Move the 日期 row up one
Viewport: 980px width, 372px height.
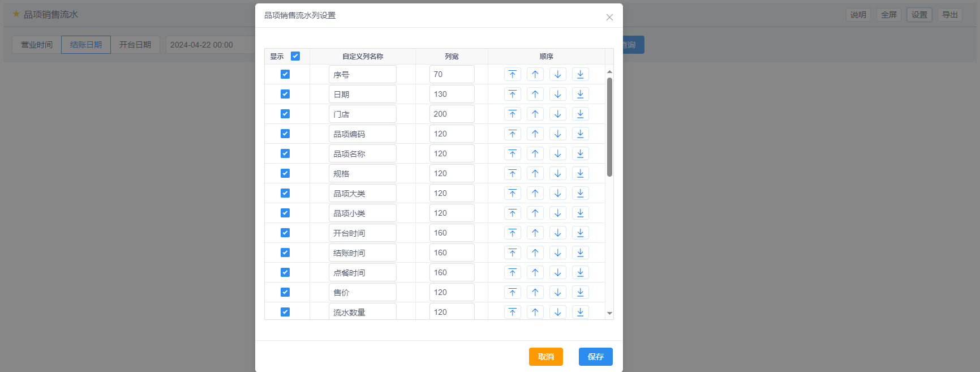tap(535, 94)
